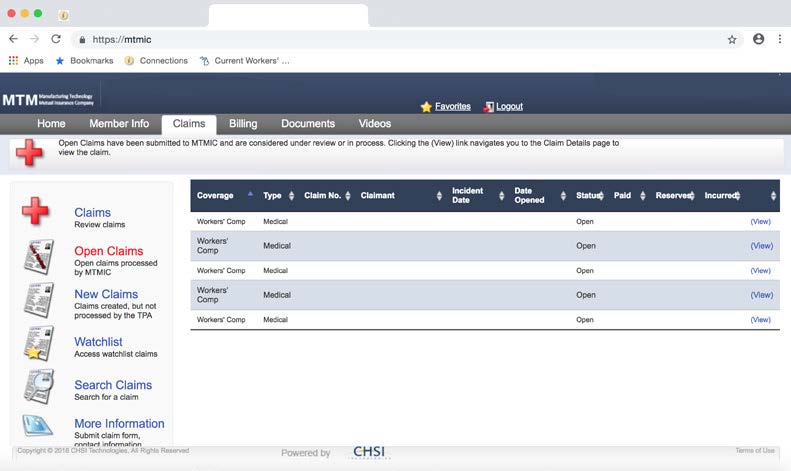The width and height of the screenshot is (791, 471).
Task: Click the Logout door icon
Action: click(x=488, y=106)
